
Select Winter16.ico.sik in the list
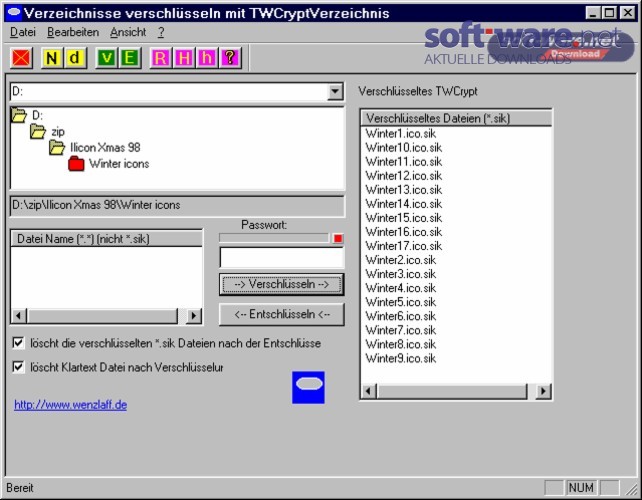point(404,232)
